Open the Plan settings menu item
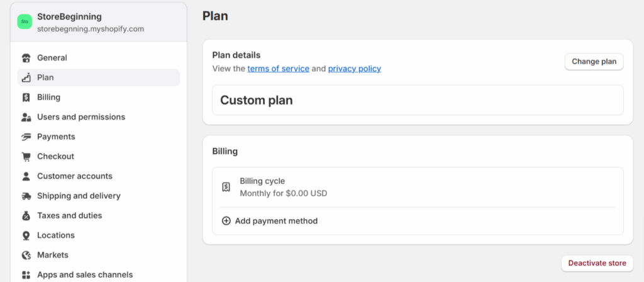Image resolution: width=644 pixels, height=282 pixels. point(45,77)
